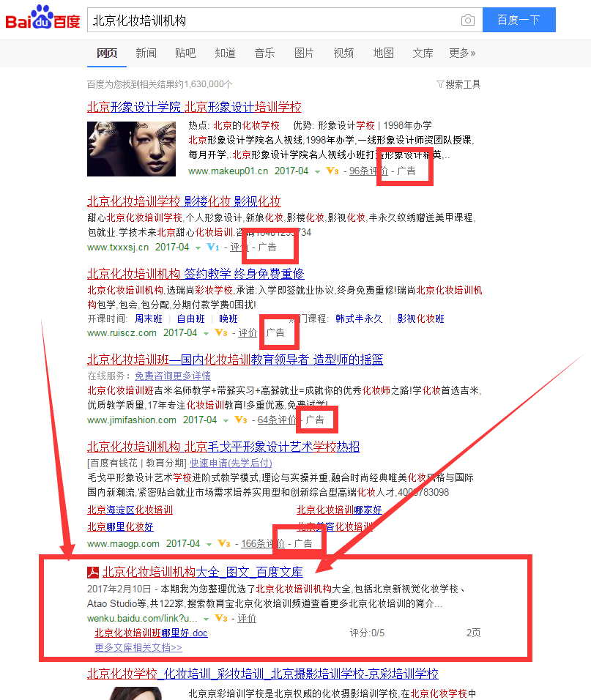591x700 pixels.
Task: Switch to the 地图 tab
Action: 384,53
